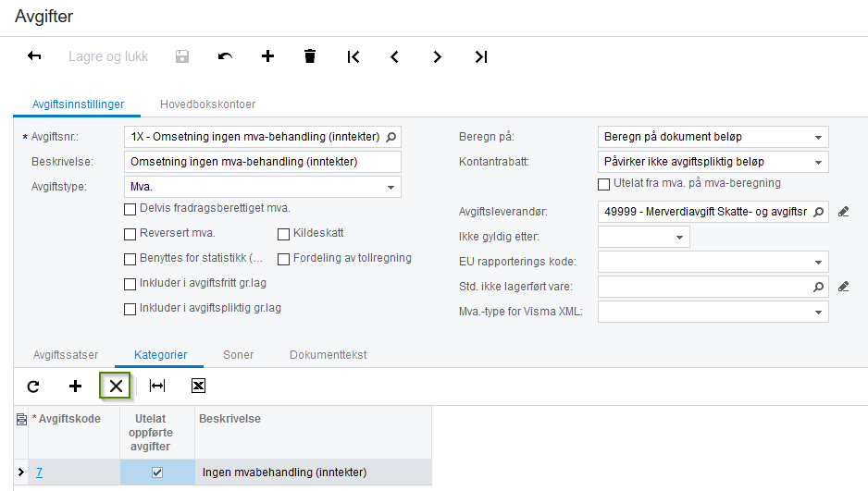Open Ikke gyldig etter date dropdown
868x491 pixels.
(680, 237)
